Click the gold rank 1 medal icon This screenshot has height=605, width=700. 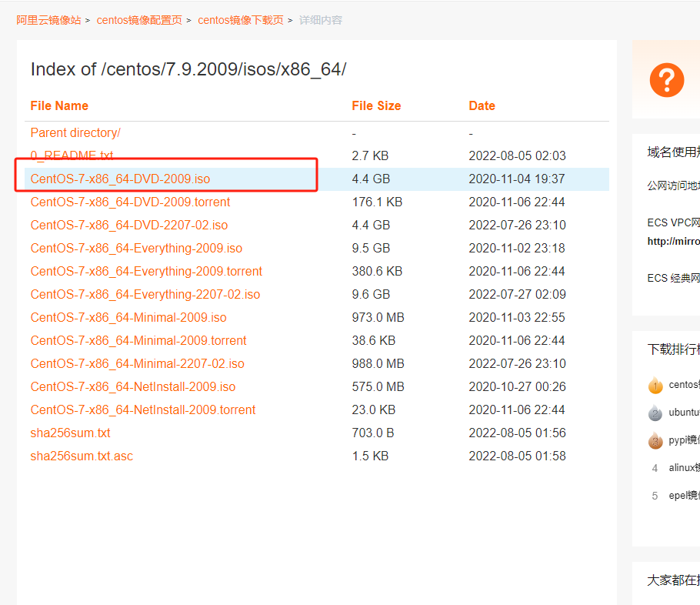click(x=655, y=385)
